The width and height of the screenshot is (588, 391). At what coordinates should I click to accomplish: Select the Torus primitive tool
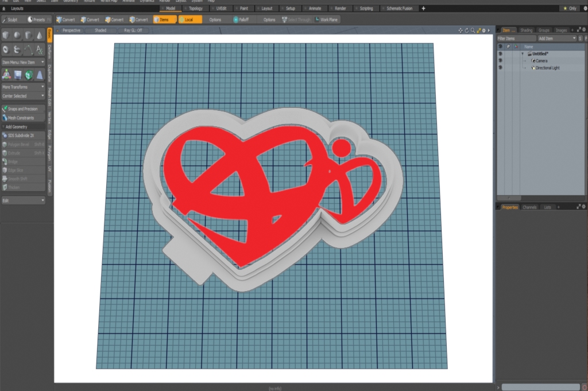pyautogui.click(x=6, y=49)
